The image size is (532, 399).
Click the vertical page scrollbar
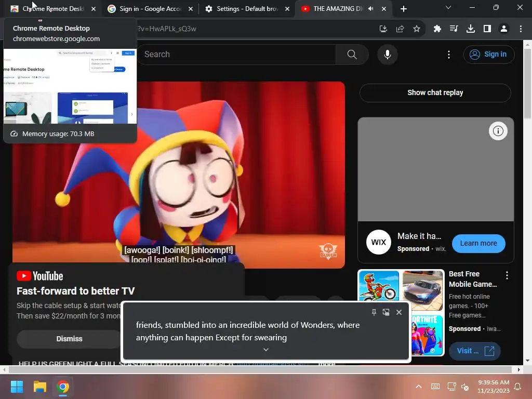tap(528, 83)
